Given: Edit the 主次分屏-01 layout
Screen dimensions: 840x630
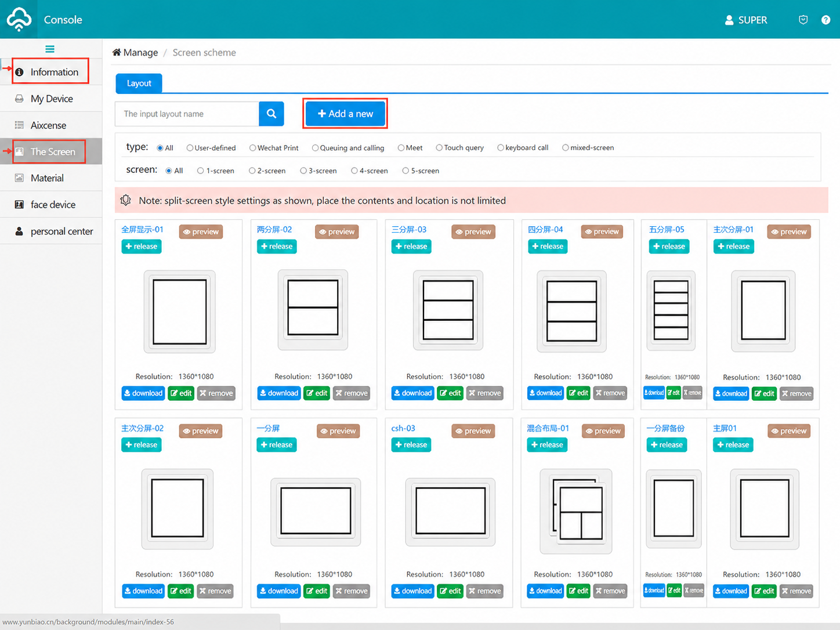Looking at the screenshot, I should (765, 394).
